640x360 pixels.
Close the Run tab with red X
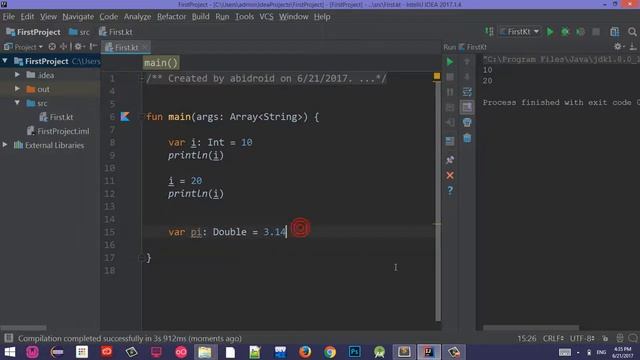coord(450,176)
